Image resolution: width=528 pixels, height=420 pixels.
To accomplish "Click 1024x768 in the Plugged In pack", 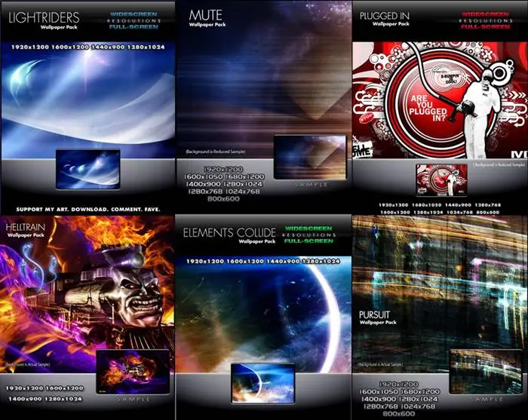I will tap(459, 213).
